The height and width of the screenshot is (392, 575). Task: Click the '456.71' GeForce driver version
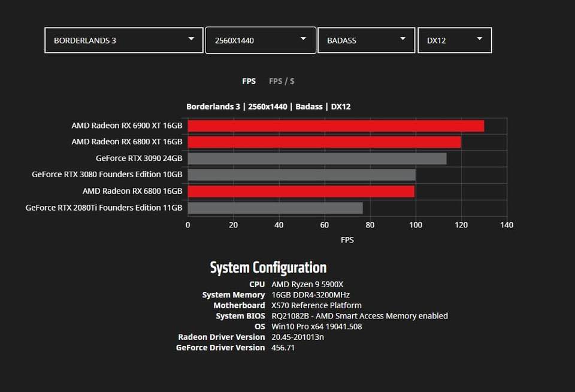tap(283, 348)
